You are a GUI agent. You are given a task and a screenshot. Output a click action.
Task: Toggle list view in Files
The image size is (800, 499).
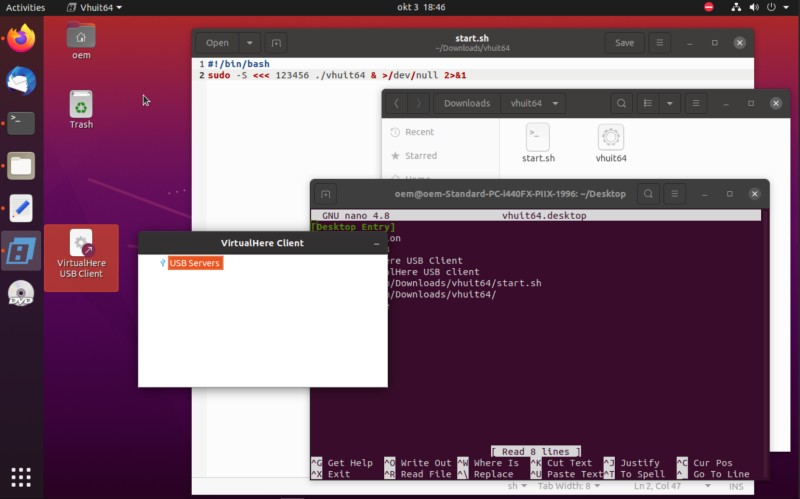[x=647, y=103]
